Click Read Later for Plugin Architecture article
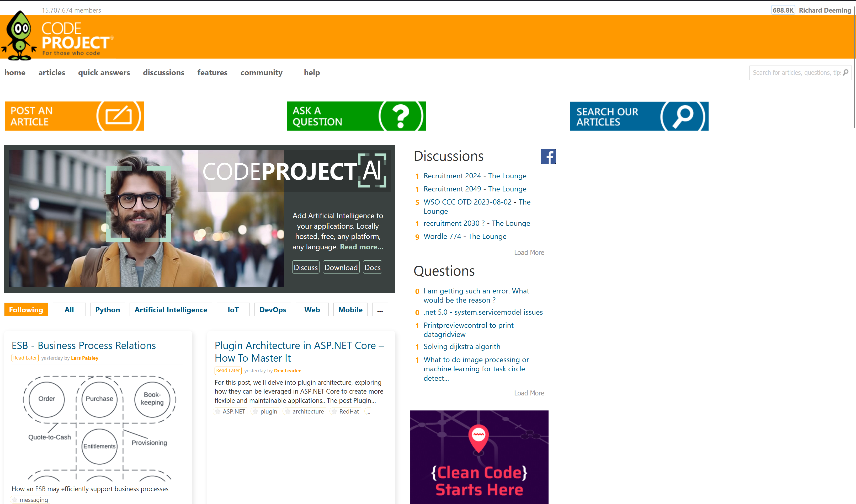 point(228,371)
